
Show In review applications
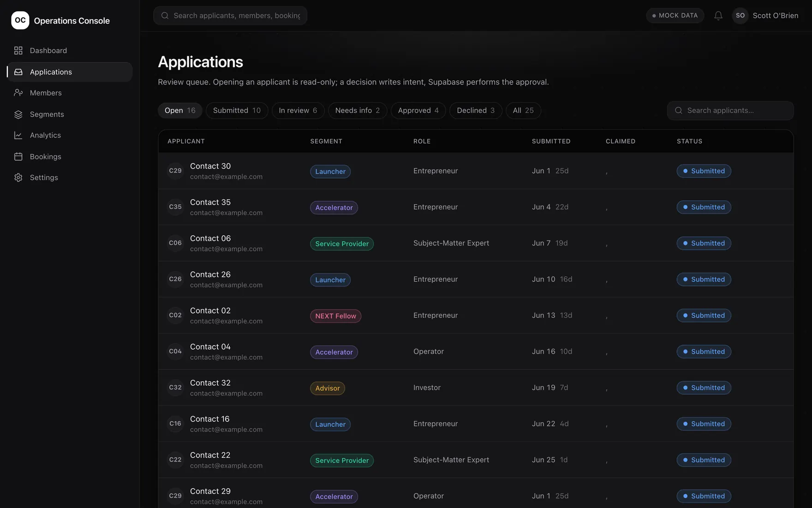[x=298, y=110]
